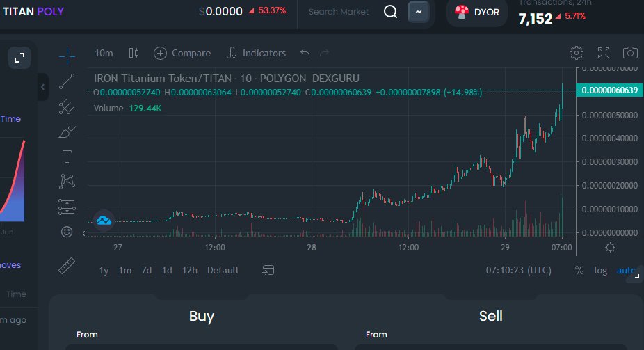644x350 pixels.
Task: Click the TITAN POLY token title
Action: click(x=33, y=12)
